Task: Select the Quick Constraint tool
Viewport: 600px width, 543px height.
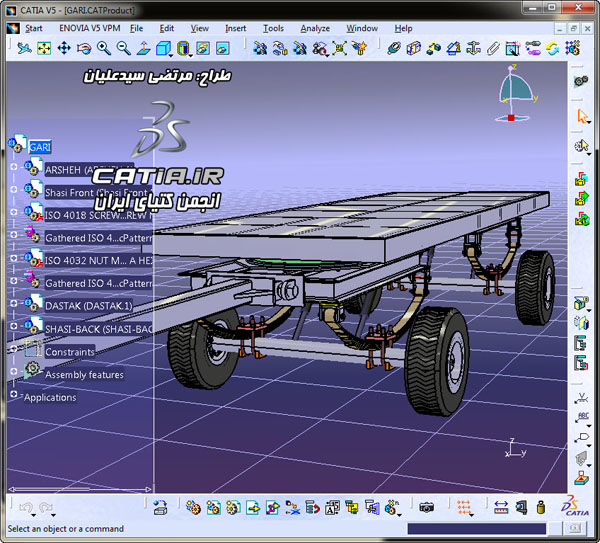Action: (x=513, y=49)
